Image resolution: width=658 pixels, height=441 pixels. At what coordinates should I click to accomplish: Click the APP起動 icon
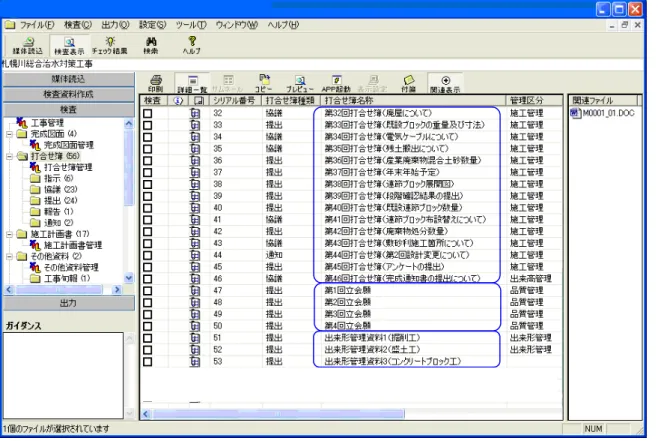(x=336, y=83)
